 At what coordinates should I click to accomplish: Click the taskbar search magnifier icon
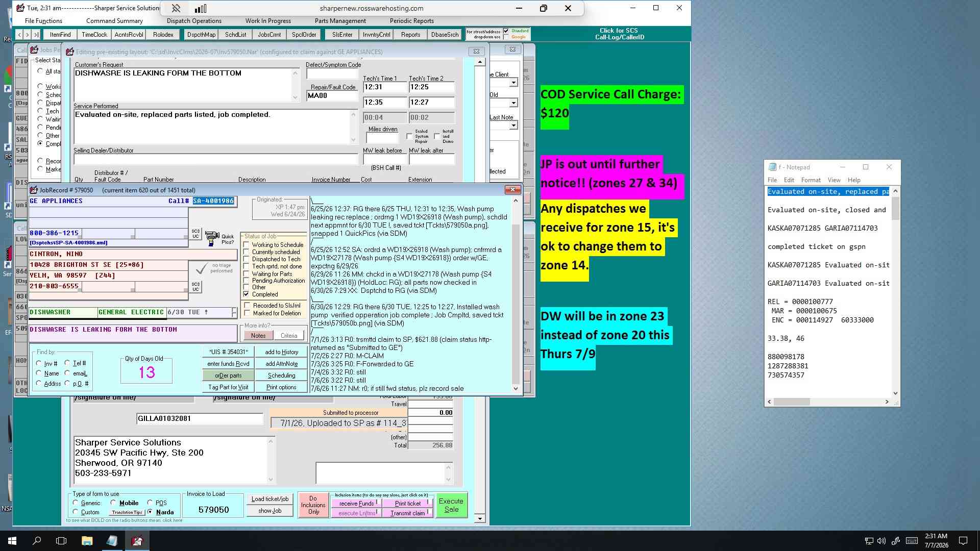click(x=37, y=541)
